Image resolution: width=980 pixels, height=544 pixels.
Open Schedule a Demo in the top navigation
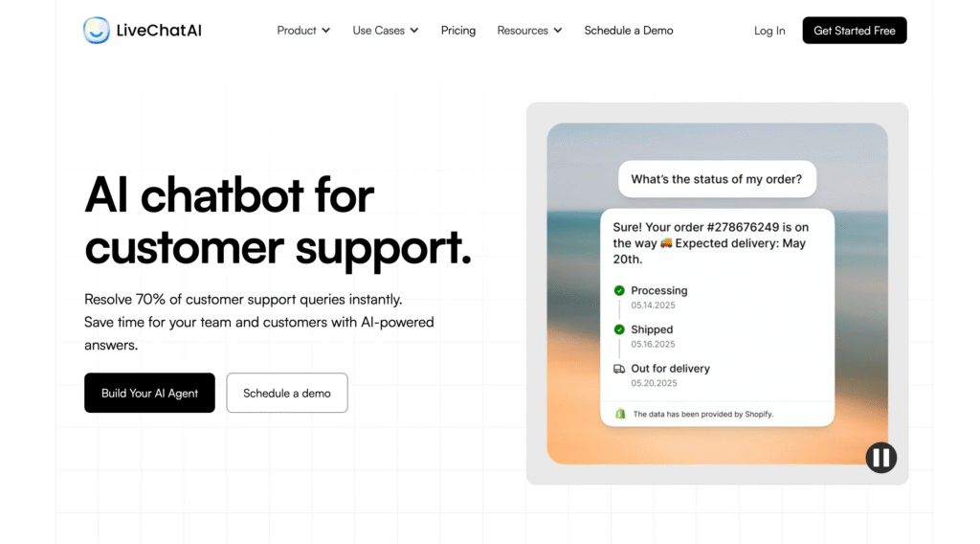coord(628,31)
